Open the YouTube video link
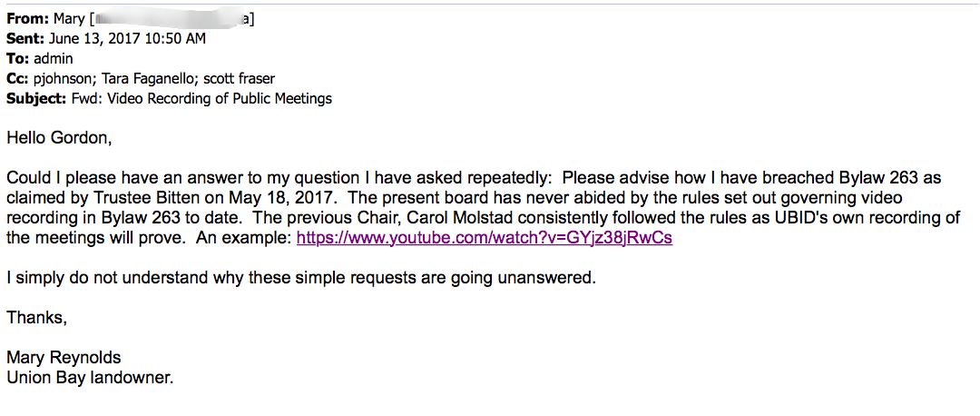Viewport: 980px width, 416px height. click(484, 239)
